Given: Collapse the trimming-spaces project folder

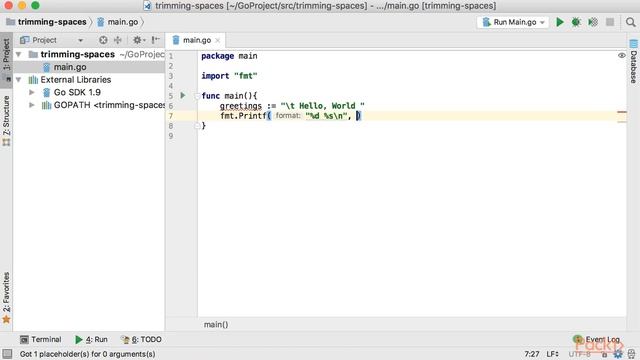Looking at the screenshot, I should point(18,54).
